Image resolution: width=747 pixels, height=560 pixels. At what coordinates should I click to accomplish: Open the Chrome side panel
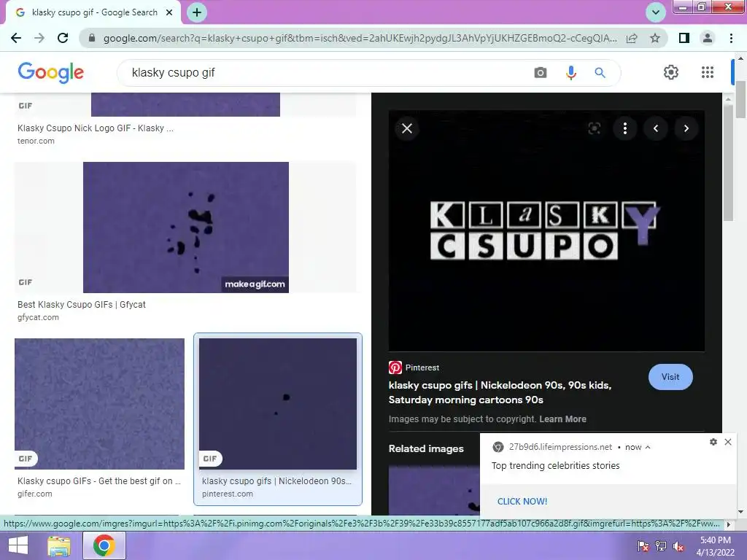pos(684,38)
